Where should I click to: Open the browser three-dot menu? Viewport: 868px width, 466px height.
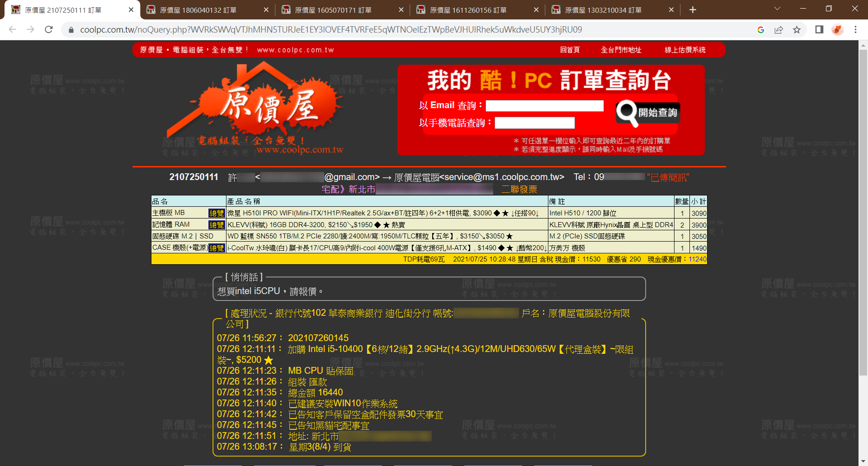pyautogui.click(x=855, y=30)
